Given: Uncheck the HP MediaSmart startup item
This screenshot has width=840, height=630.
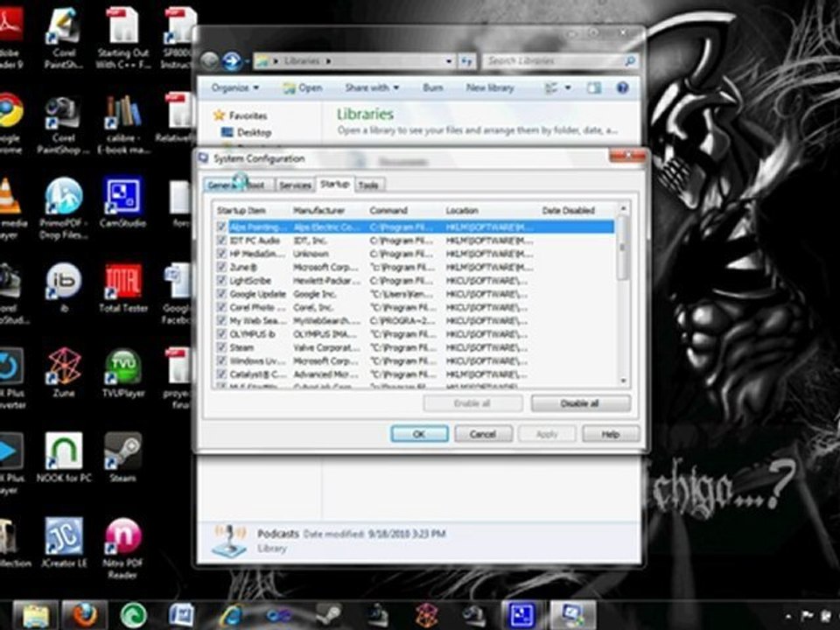Looking at the screenshot, I should coord(220,254).
